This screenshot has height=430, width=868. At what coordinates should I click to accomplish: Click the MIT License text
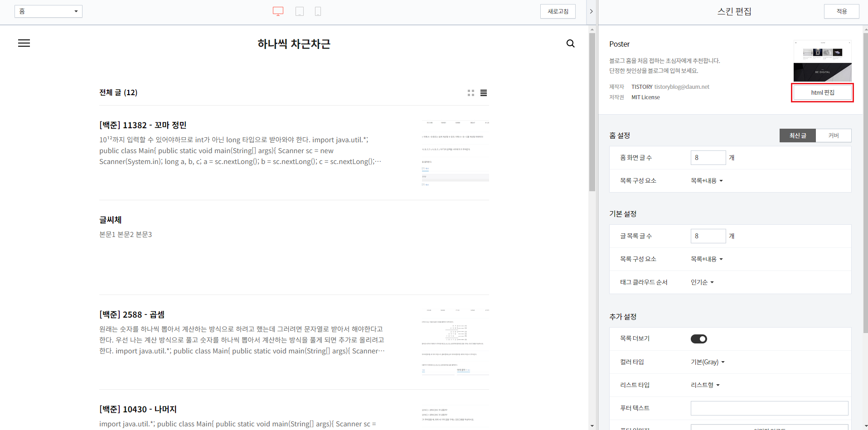(x=645, y=97)
